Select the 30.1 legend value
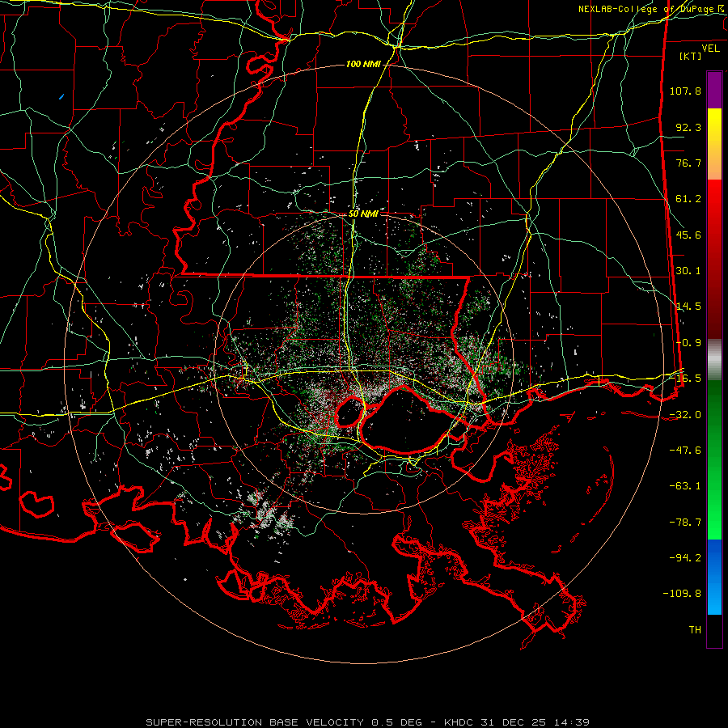Screen dimensions: 728x728 coord(688,271)
